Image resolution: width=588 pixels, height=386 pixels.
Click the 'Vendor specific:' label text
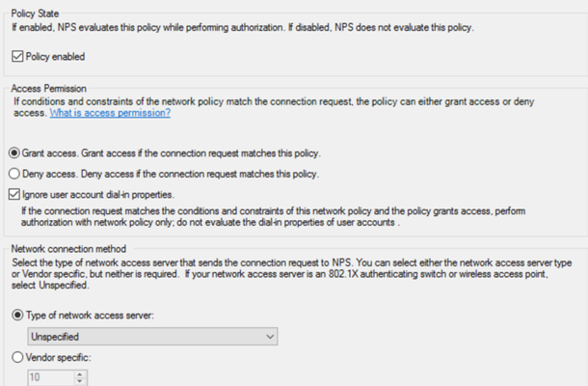pos(58,357)
